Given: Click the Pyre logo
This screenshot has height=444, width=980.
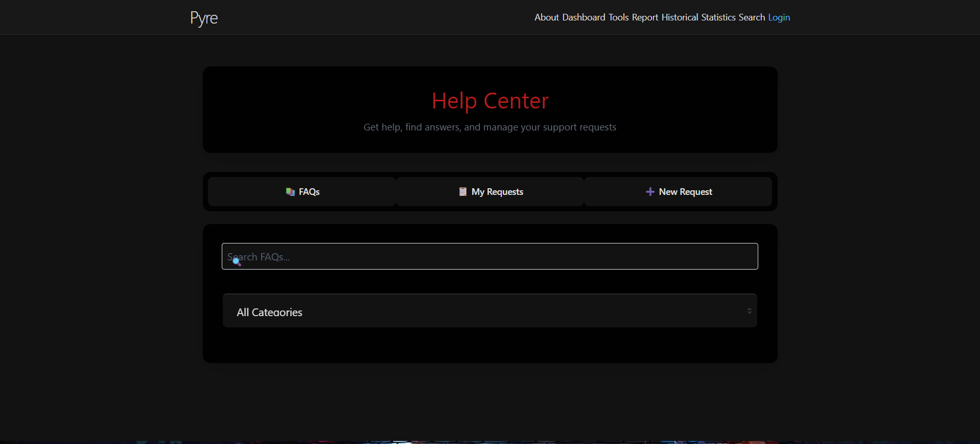Looking at the screenshot, I should [204, 18].
